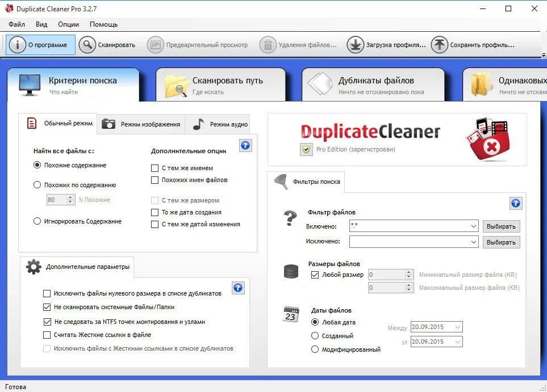Increase Минимальный размер файла spinner
The image size is (547, 392).
pyautogui.click(x=409, y=272)
